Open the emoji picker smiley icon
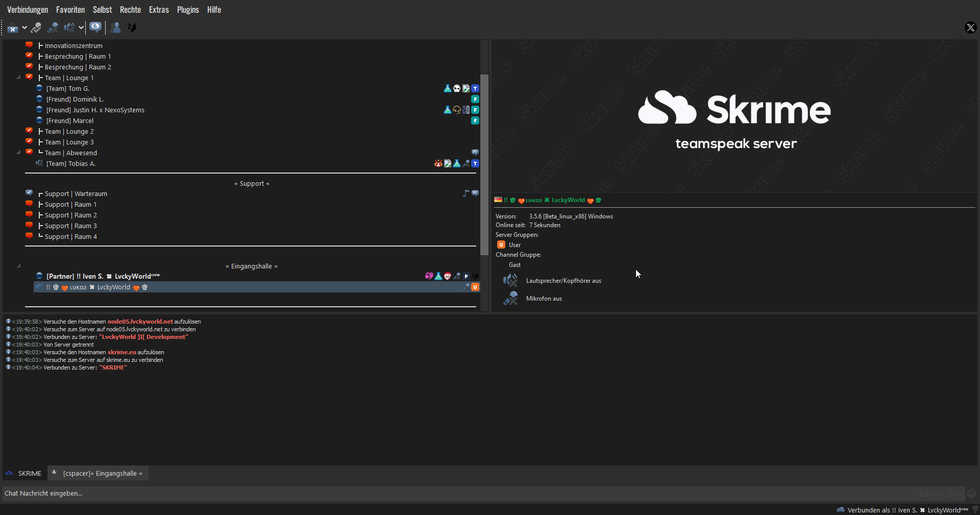This screenshot has height=515, width=980. [971, 494]
